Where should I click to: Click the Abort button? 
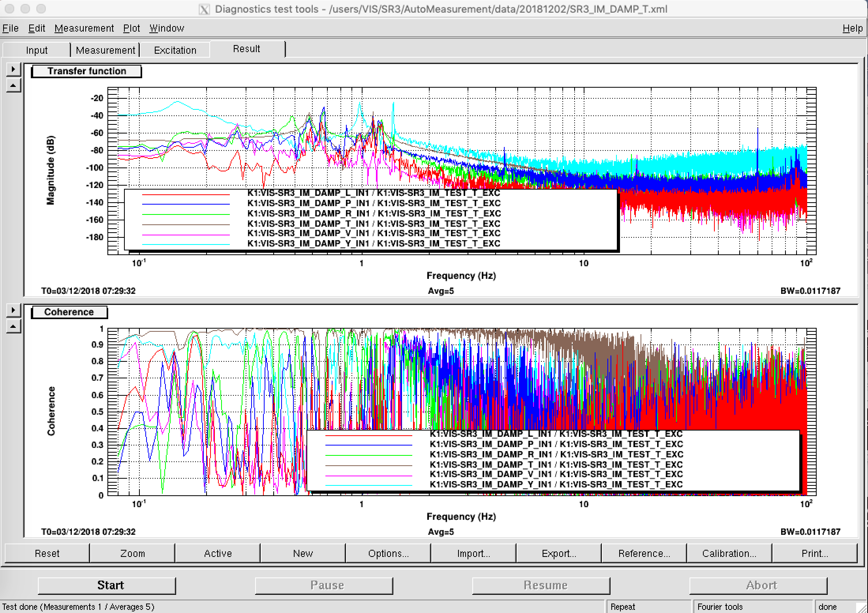pos(758,585)
